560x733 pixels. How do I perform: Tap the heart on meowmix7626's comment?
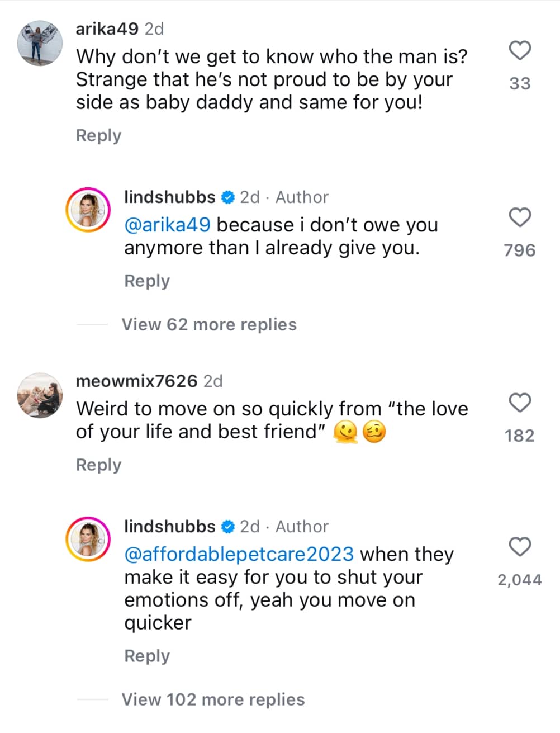[520, 403]
